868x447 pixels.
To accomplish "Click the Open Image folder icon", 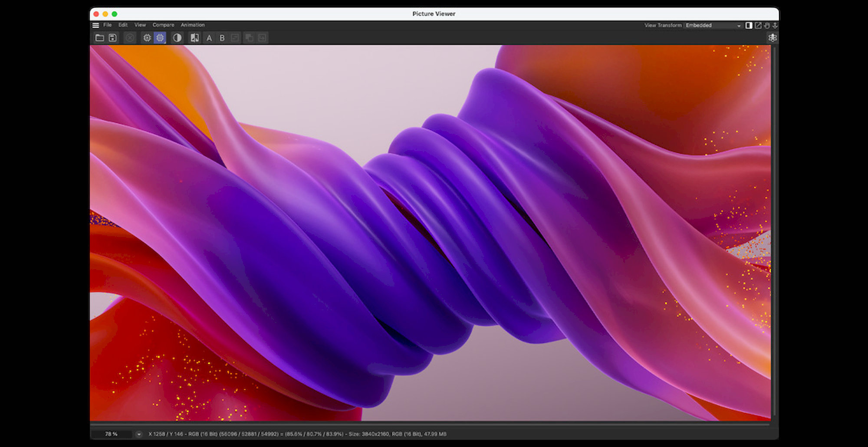I will (99, 38).
